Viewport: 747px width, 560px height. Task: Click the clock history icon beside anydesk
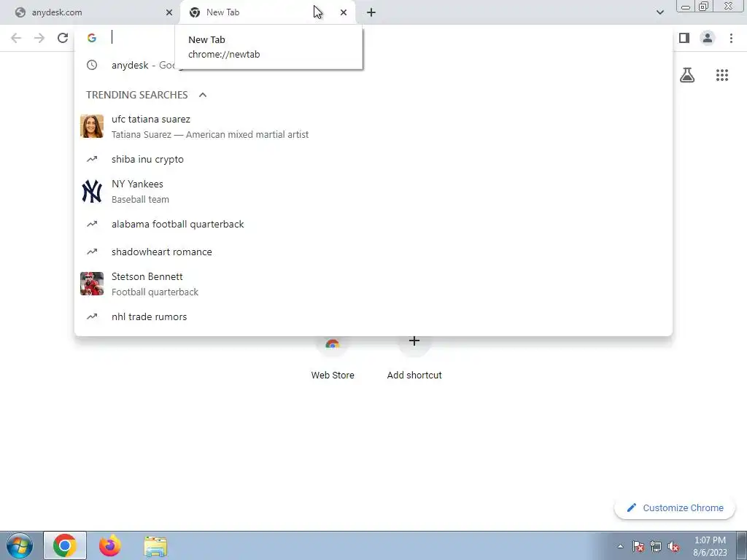(x=92, y=65)
